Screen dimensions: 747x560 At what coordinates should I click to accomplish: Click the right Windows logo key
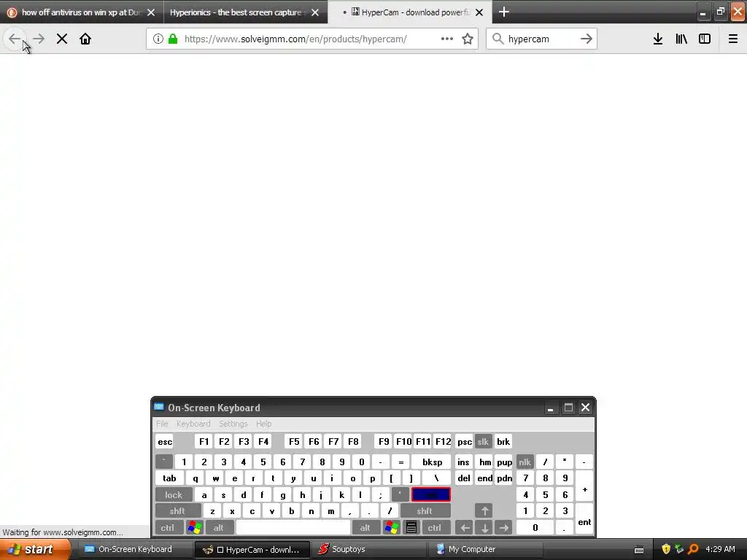pyautogui.click(x=392, y=528)
